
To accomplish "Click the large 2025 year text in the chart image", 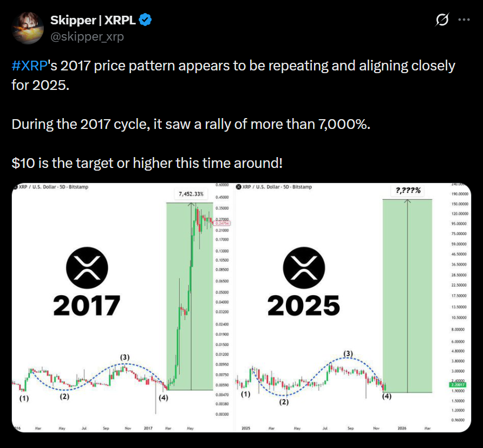I will [x=304, y=306].
